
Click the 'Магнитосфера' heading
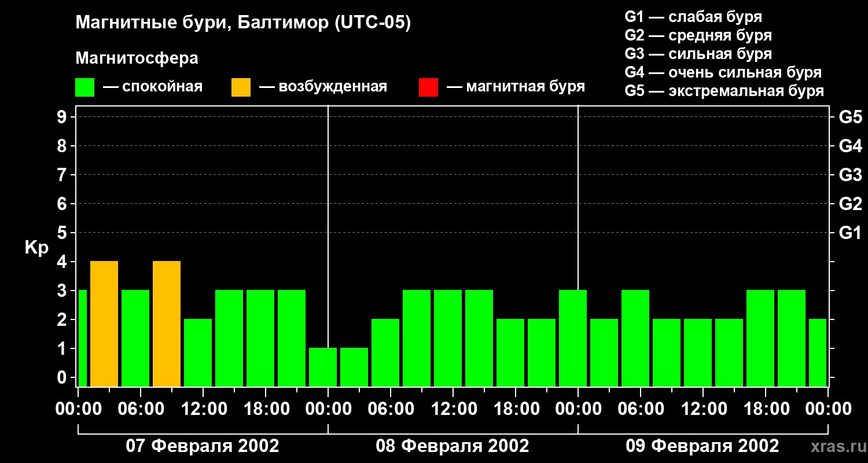coord(137,58)
